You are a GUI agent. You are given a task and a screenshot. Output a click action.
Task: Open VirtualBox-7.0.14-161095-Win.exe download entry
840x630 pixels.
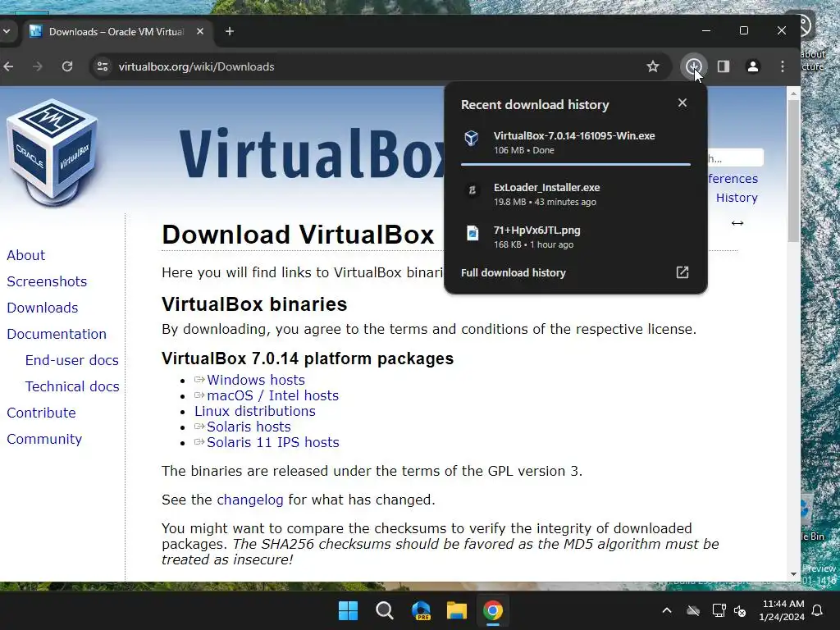[x=575, y=143]
